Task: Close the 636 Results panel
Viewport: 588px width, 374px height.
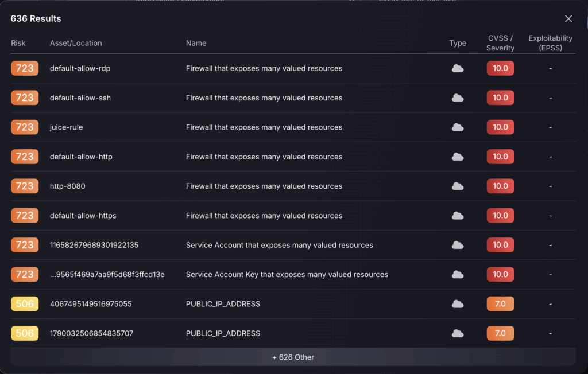Action: pos(568,19)
